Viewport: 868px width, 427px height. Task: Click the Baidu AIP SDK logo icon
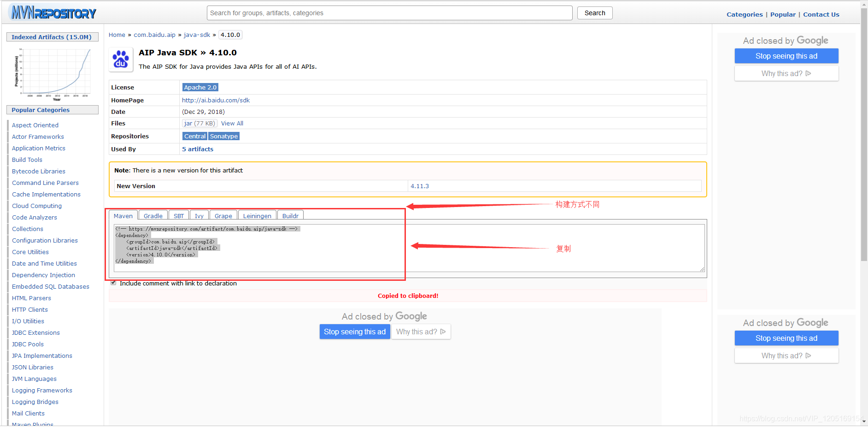[x=121, y=60]
